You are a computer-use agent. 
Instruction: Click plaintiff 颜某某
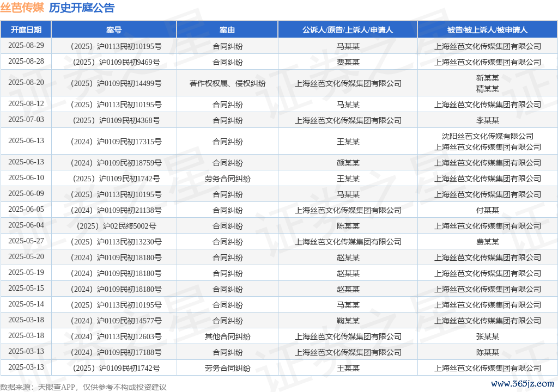coord(348,163)
